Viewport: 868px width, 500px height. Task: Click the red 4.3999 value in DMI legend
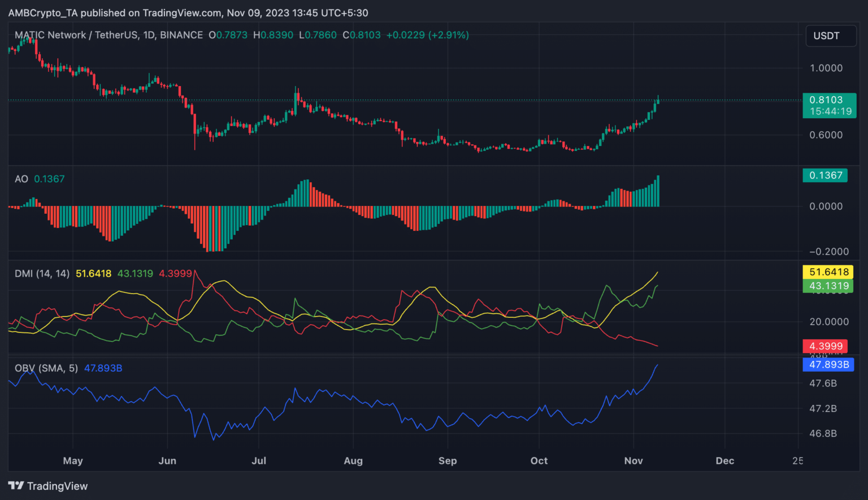point(175,274)
